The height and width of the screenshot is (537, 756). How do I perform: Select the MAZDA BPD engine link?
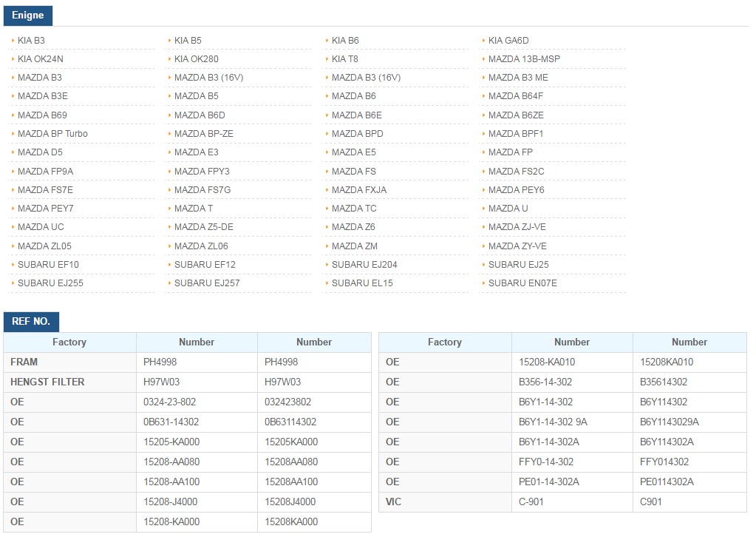click(x=357, y=134)
